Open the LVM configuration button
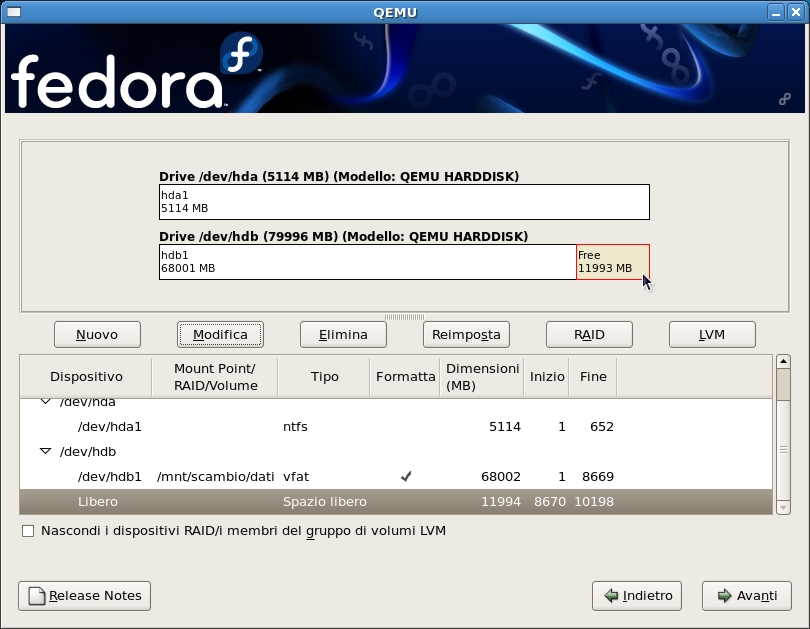Screen dimensions: 810x629 712,335
